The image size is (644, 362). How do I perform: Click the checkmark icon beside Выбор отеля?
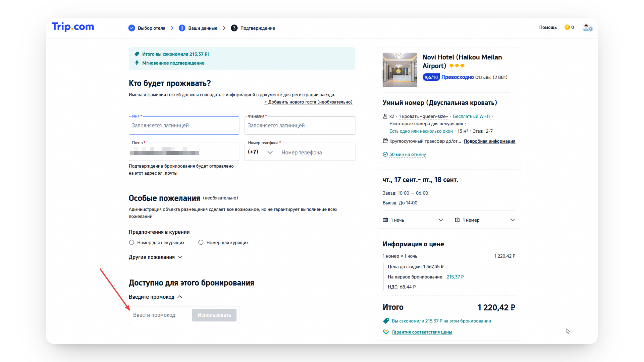coord(132,28)
